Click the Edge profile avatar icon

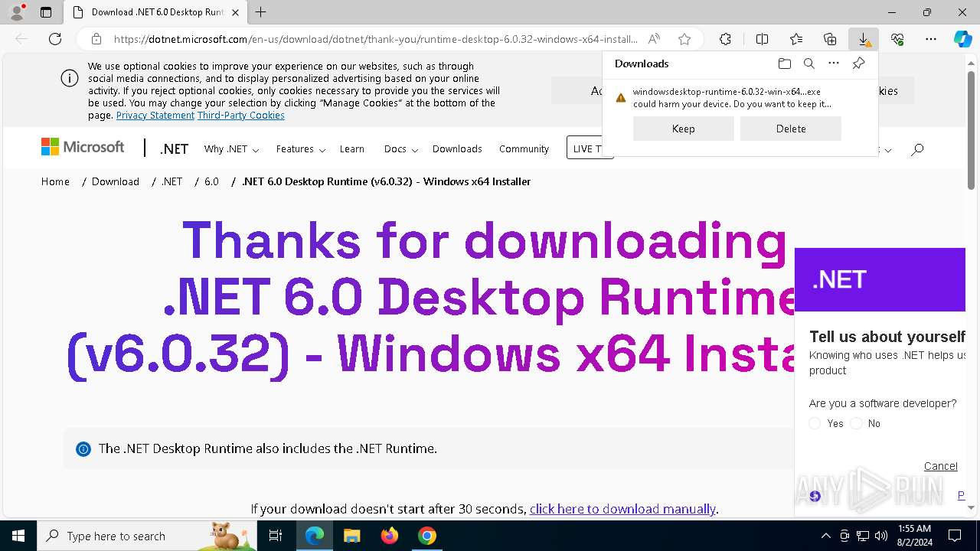17,11
